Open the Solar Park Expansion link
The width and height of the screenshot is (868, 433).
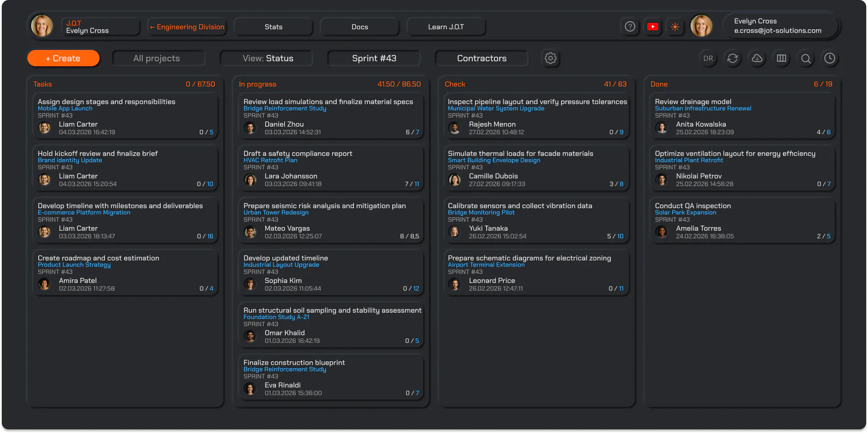point(685,213)
